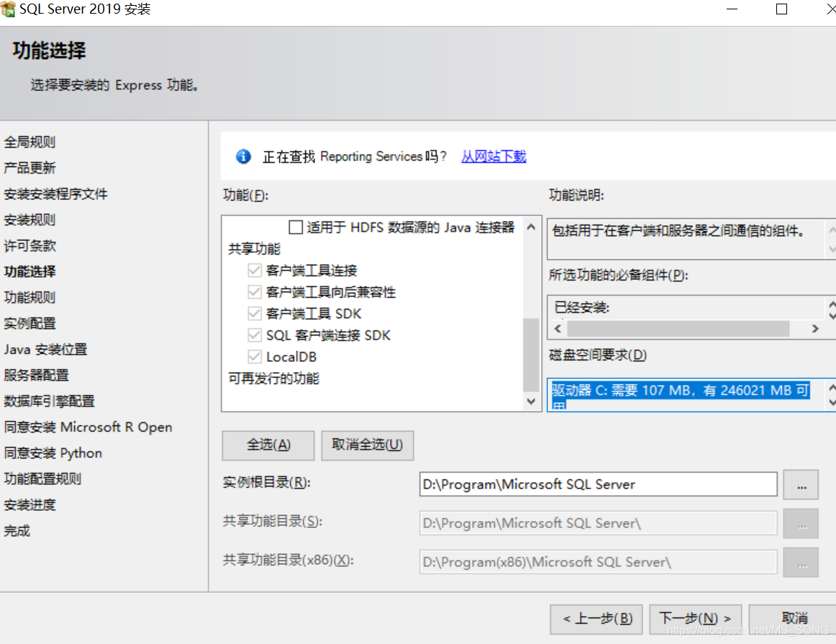Viewport: 836px width, 644px height.
Task: Click feature list scrollbar down arrow
Action: point(531,401)
